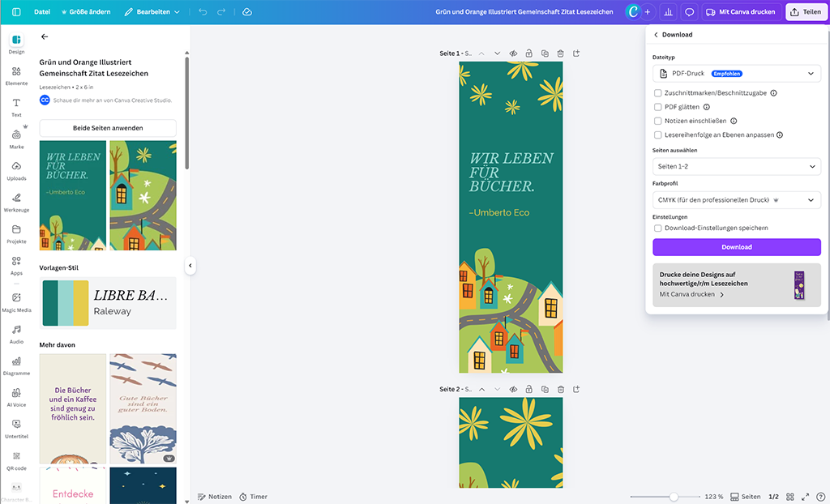Select the first template page thumbnail
The width and height of the screenshot is (830, 504).
[x=73, y=195]
